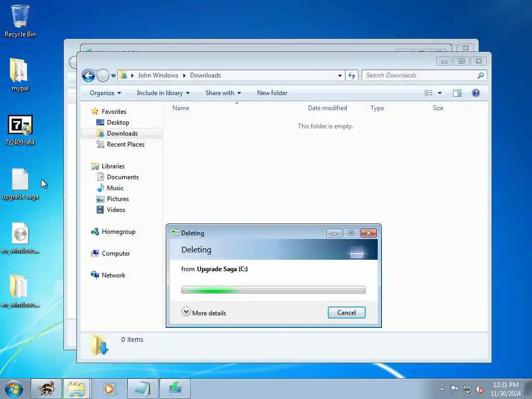This screenshot has width=532, height=399.
Task: Open the Include in library menu
Action: 163,93
